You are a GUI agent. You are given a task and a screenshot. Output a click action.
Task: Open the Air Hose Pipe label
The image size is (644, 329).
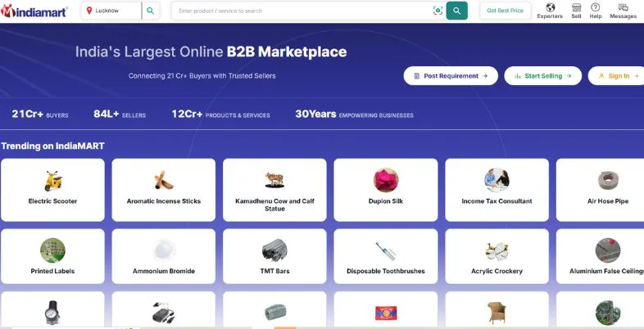(608, 201)
